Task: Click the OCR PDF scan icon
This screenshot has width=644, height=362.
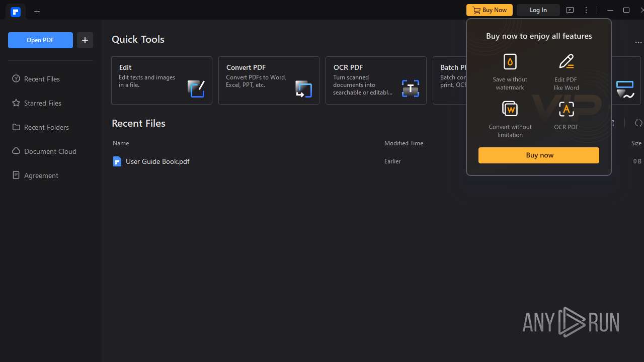Action: 411,88
